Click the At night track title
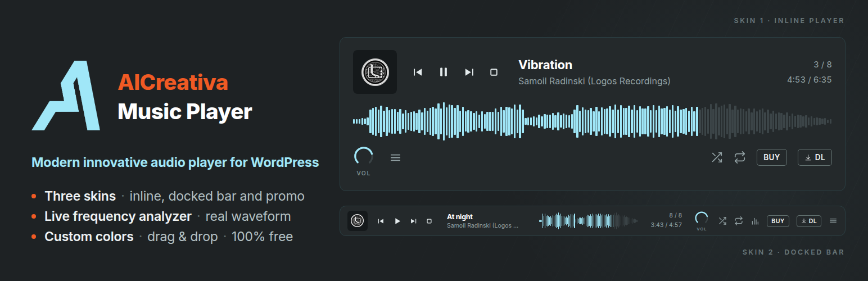 click(460, 216)
